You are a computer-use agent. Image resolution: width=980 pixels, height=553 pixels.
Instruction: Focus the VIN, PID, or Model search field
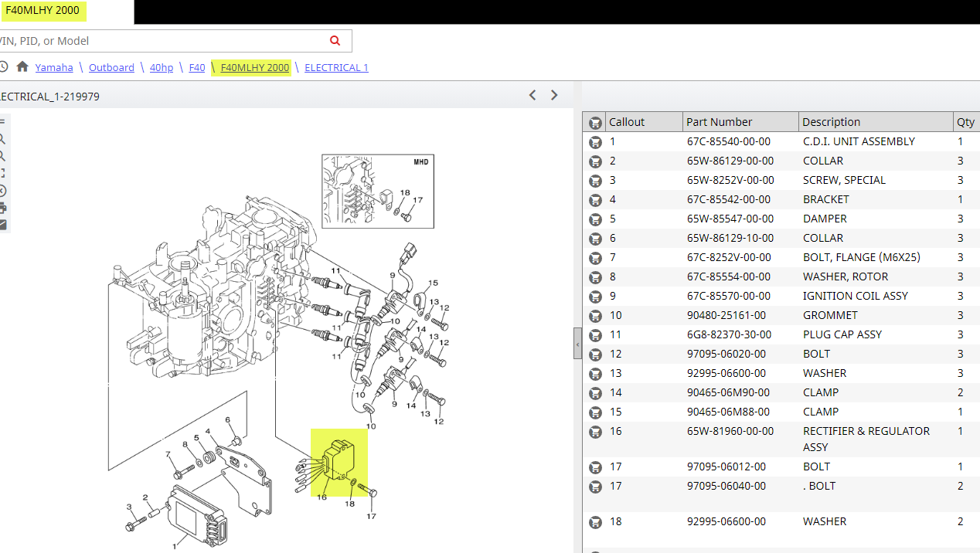(x=162, y=41)
